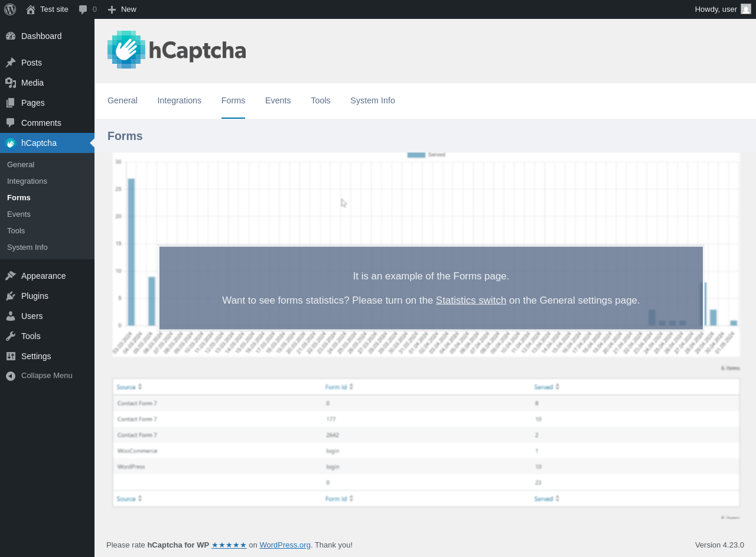The height and width of the screenshot is (557, 756).
Task: Click the five-star rating link
Action: coord(229,545)
